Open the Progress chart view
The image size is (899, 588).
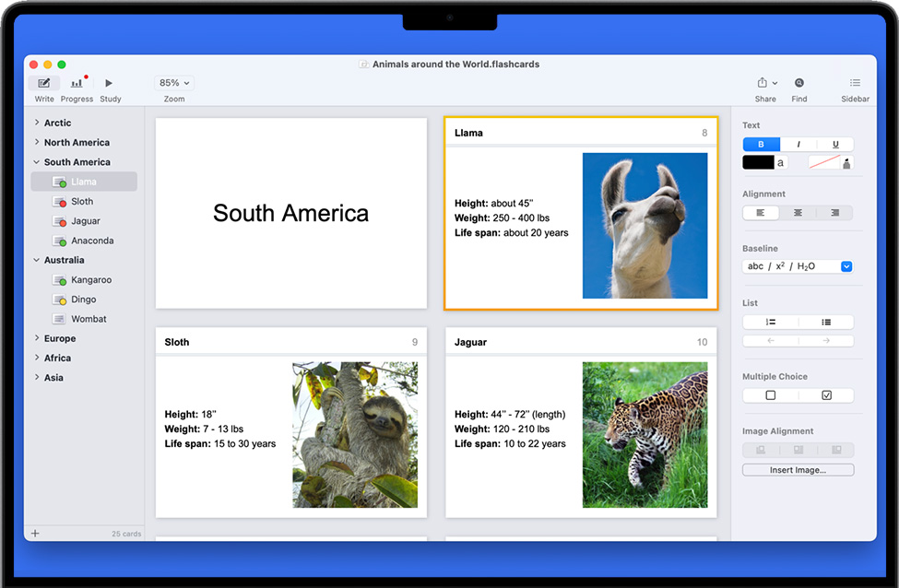[x=77, y=83]
